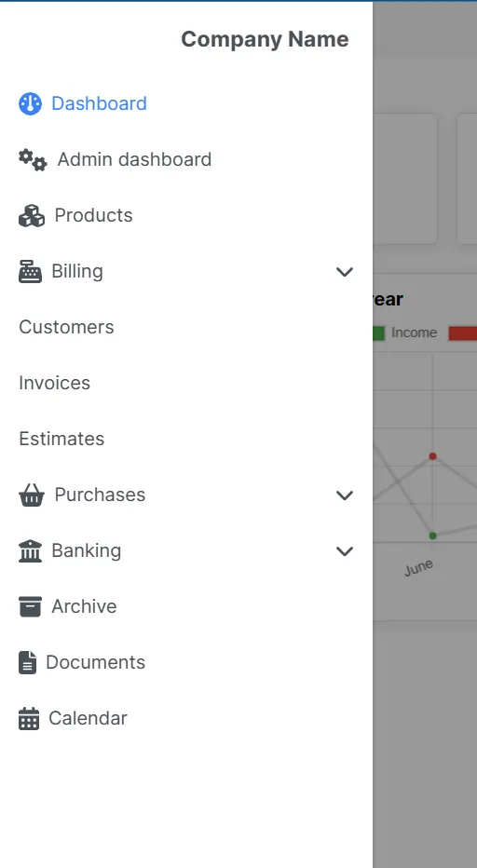This screenshot has height=868, width=477.
Task: Click the green June data point
Action: [x=432, y=536]
